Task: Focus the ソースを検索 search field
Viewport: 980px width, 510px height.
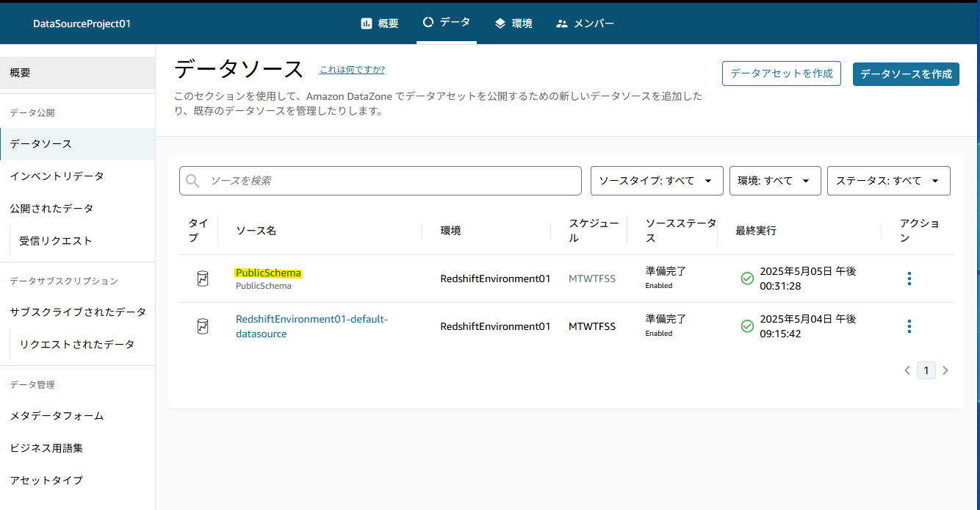Action: coord(381,181)
